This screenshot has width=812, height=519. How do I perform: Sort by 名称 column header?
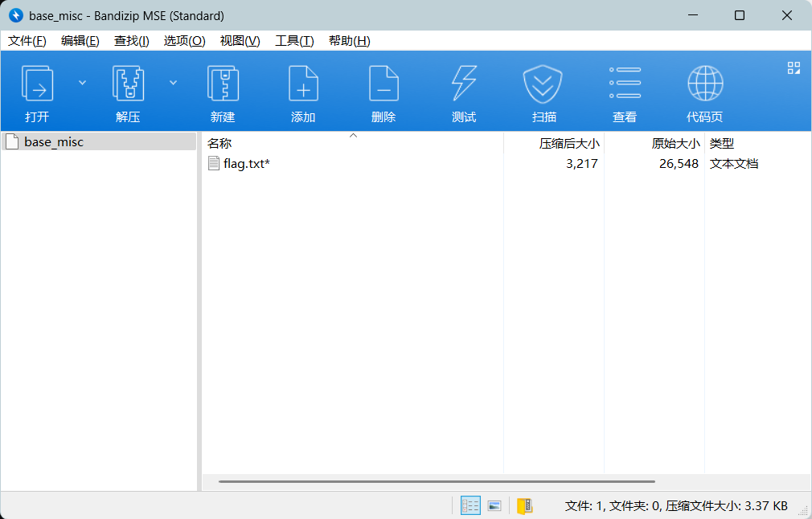click(219, 144)
